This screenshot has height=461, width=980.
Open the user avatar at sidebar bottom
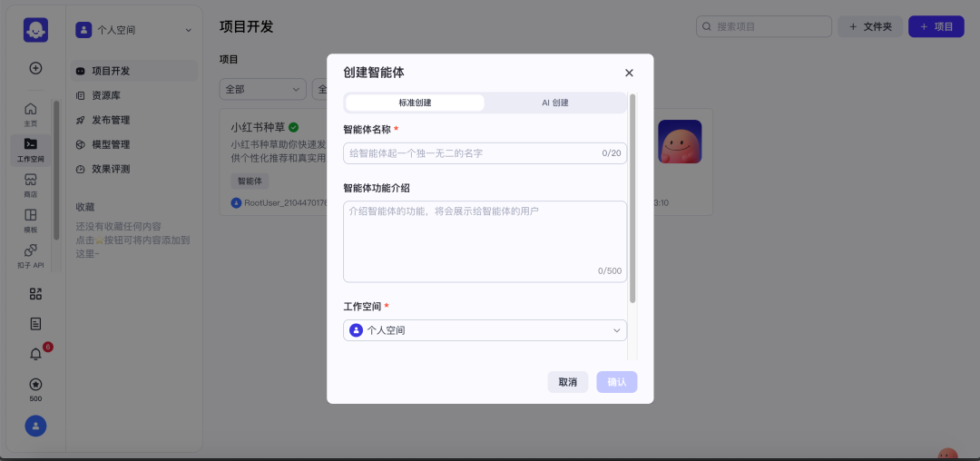(x=35, y=426)
